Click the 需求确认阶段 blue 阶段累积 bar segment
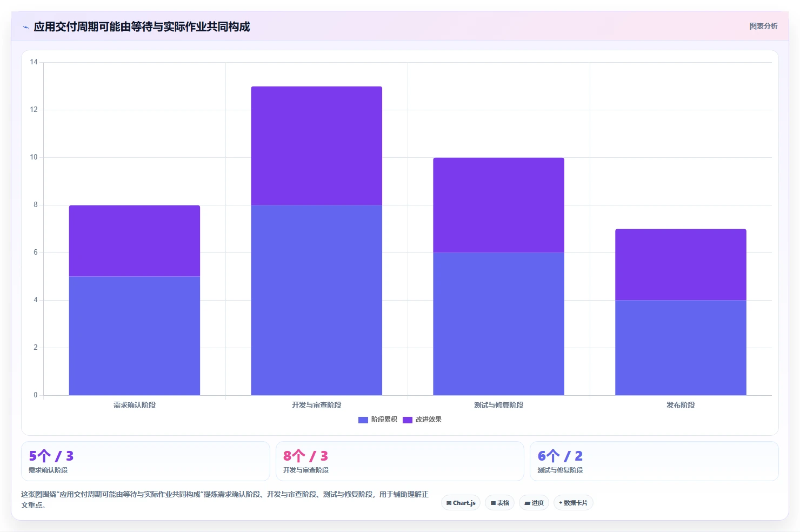 coord(135,336)
